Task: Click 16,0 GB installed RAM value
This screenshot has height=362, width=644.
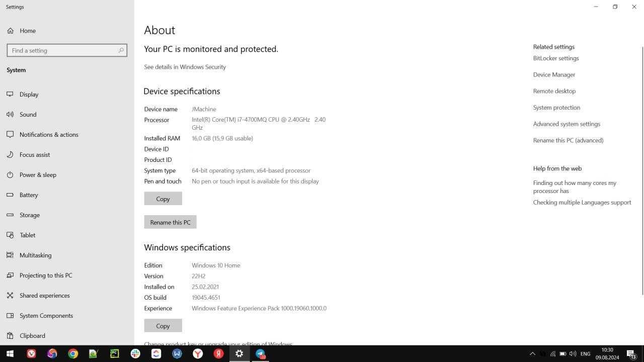Action: [222, 138]
